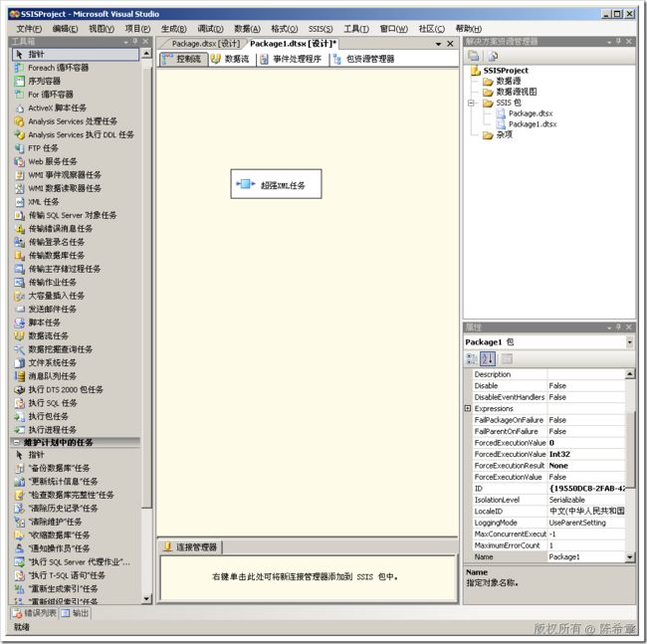This screenshot has width=647, height=644.
Task: Collapse the 维护计划中的任务 toolbox group
Action: [17, 442]
